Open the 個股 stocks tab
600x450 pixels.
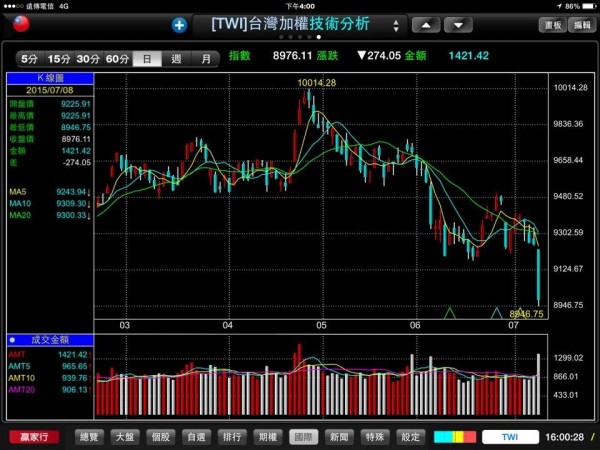click(x=161, y=437)
